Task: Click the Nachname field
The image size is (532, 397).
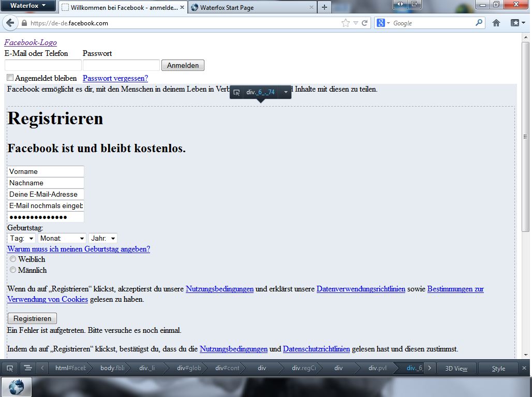Action: [x=46, y=183]
